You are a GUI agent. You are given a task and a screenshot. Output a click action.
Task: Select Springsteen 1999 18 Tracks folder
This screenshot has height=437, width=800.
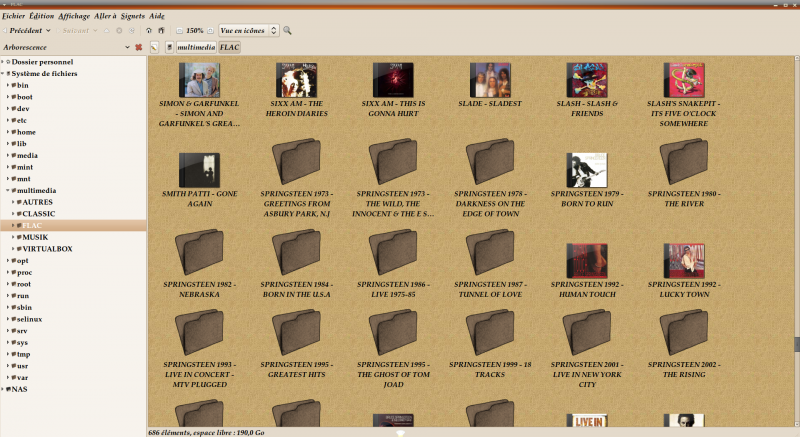[x=490, y=332]
